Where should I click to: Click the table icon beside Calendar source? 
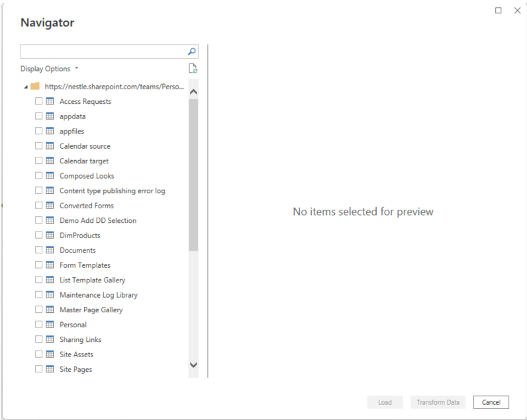pyautogui.click(x=50, y=146)
